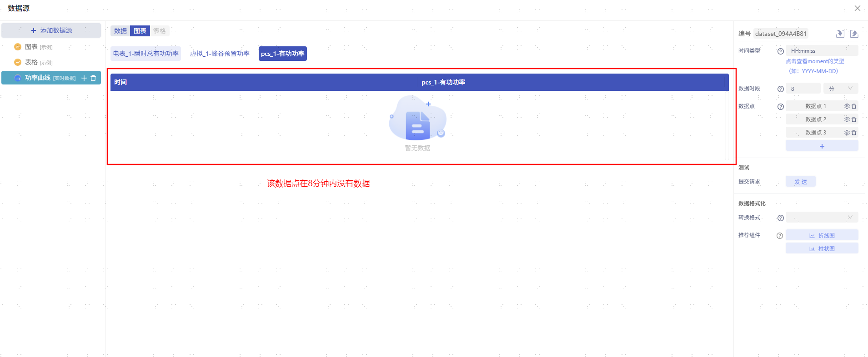Select the 虚拟_1-峰谷预置功率 tab
The height and width of the screenshot is (357, 868).
coord(220,54)
